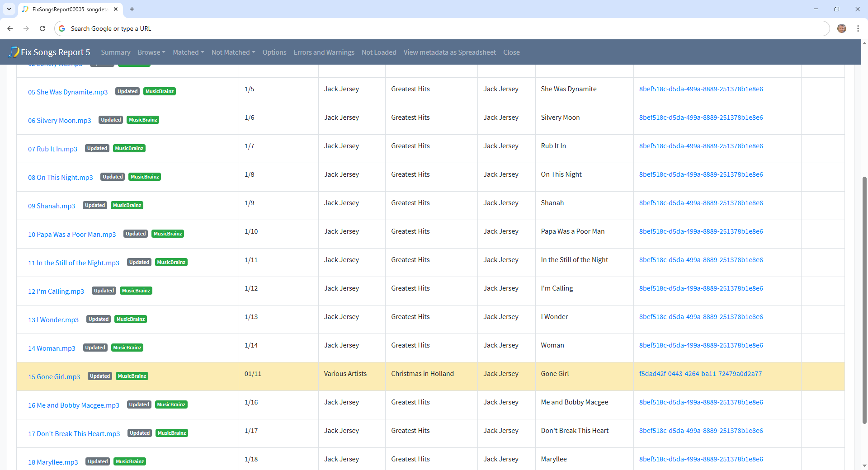Viewport: 868px width, 470px height.
Task: Open a new browser tab
Action: point(132,9)
